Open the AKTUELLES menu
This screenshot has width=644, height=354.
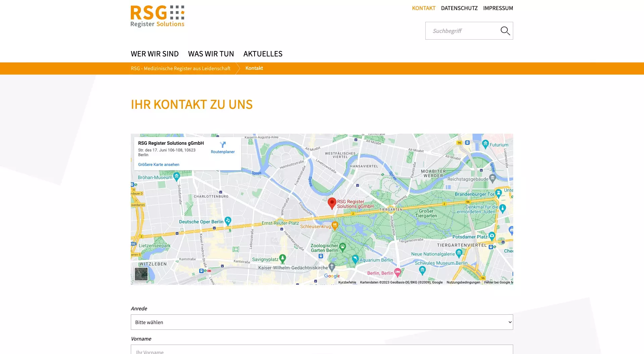[x=263, y=54]
